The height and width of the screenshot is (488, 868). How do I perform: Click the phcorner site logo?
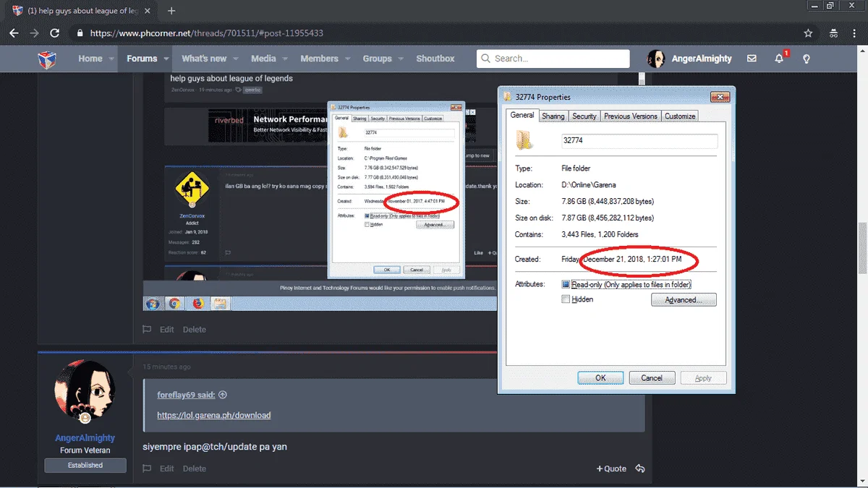pos(48,59)
